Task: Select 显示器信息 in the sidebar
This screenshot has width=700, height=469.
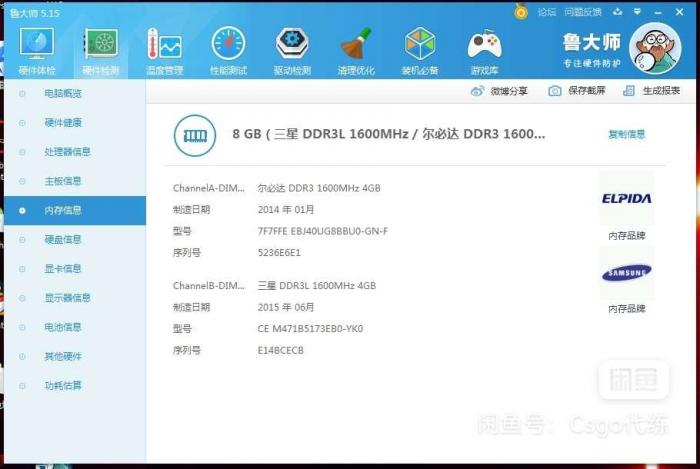Action: 75,298
